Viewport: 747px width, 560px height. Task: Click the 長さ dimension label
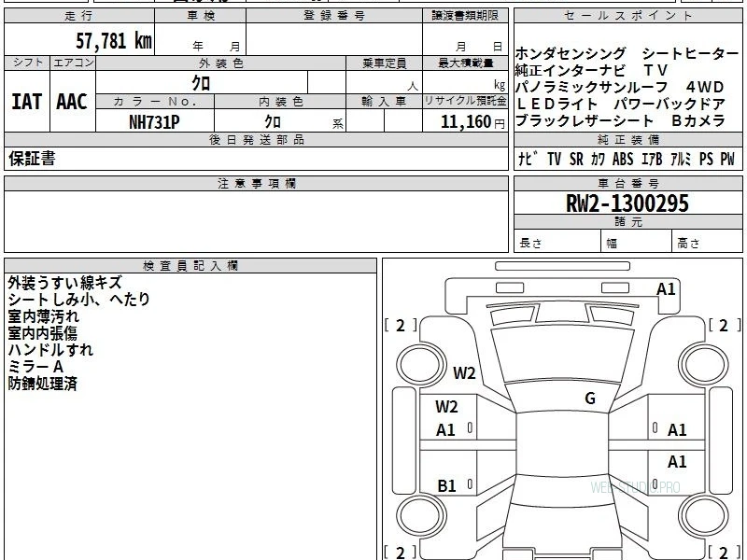530,243
